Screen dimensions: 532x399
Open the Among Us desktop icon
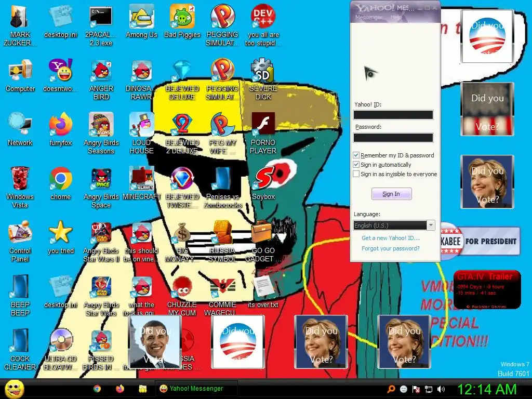coord(141,22)
